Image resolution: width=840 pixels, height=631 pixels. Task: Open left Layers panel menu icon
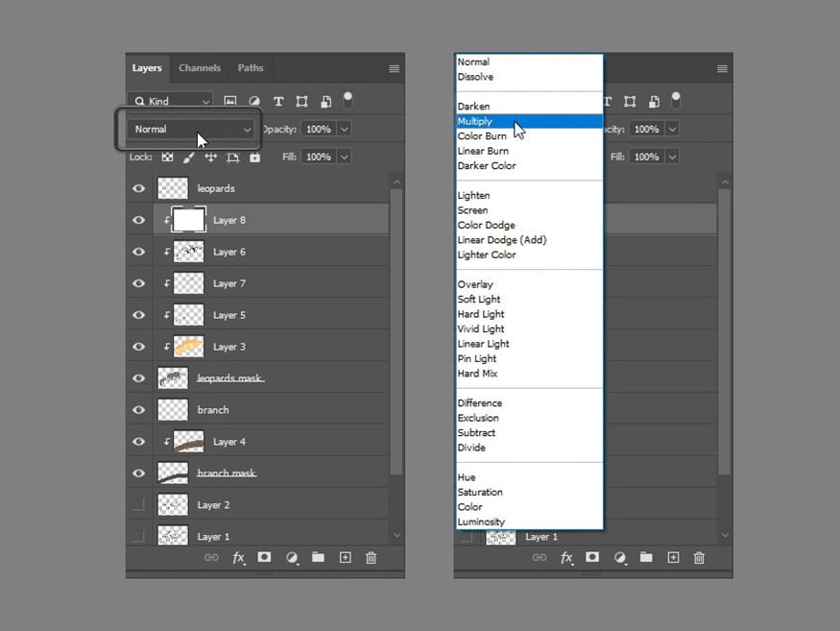394,68
